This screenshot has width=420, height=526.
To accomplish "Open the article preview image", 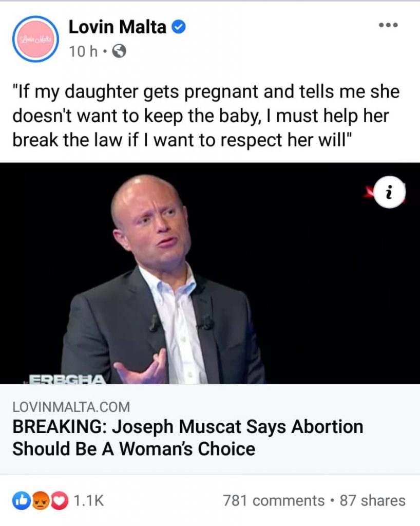I will [x=210, y=273].
